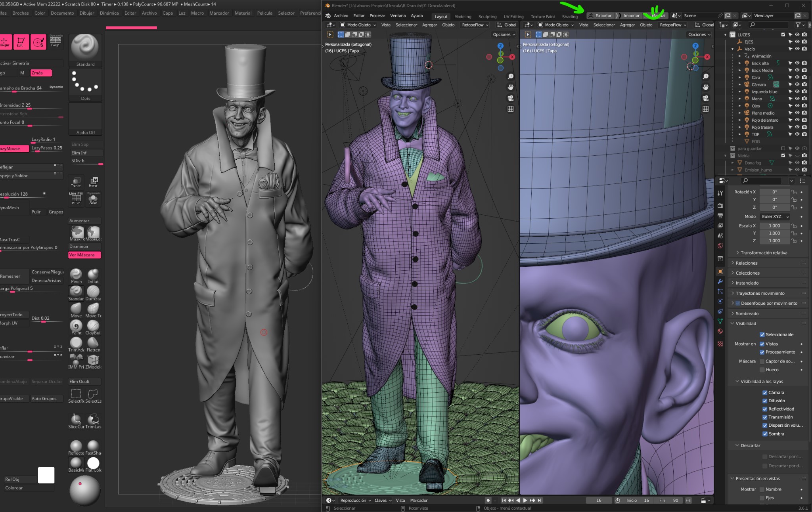The height and width of the screenshot is (512, 812).
Task: Toggle the PolyF line fill icon in ZBrush
Action: click(76, 199)
